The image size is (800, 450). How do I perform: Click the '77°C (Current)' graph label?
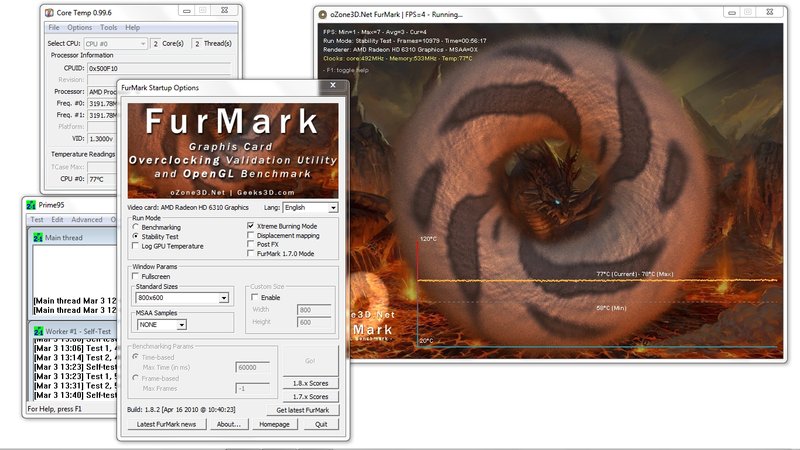[x=617, y=274]
